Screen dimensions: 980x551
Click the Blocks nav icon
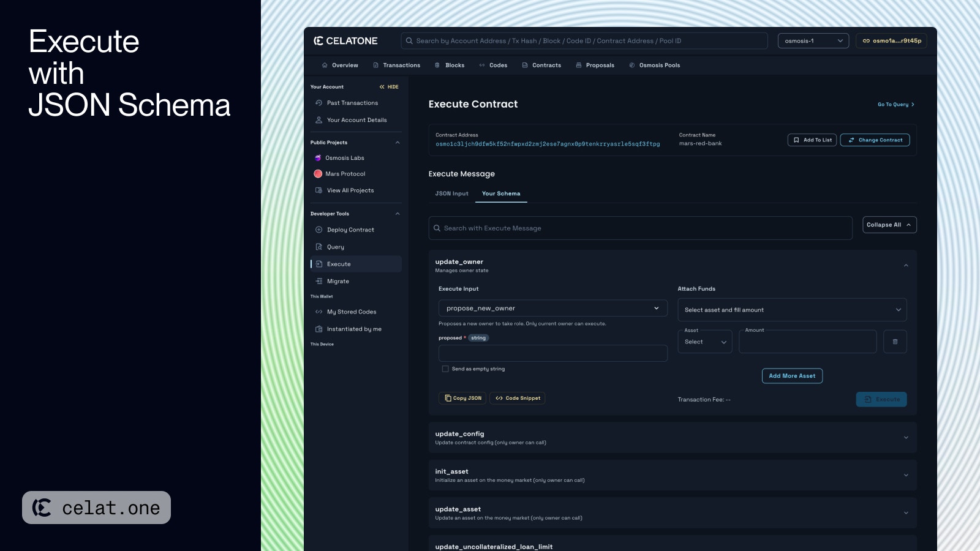pyautogui.click(x=437, y=66)
